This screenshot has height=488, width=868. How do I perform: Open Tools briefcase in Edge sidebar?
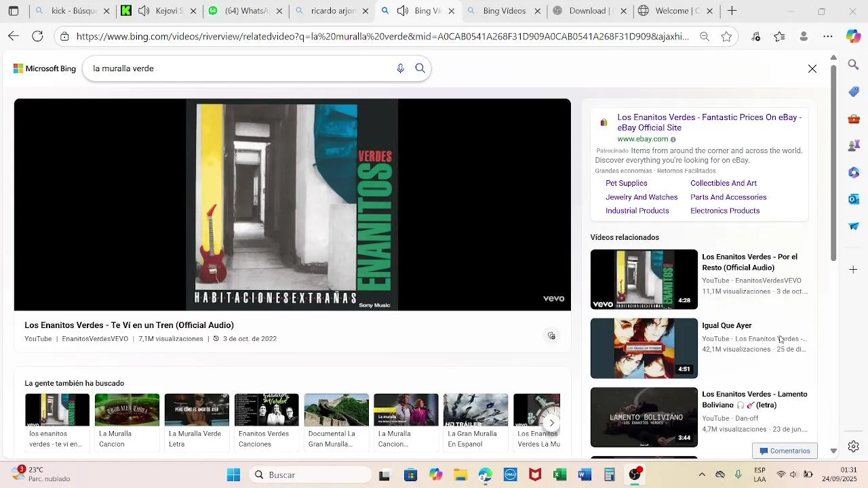click(853, 119)
